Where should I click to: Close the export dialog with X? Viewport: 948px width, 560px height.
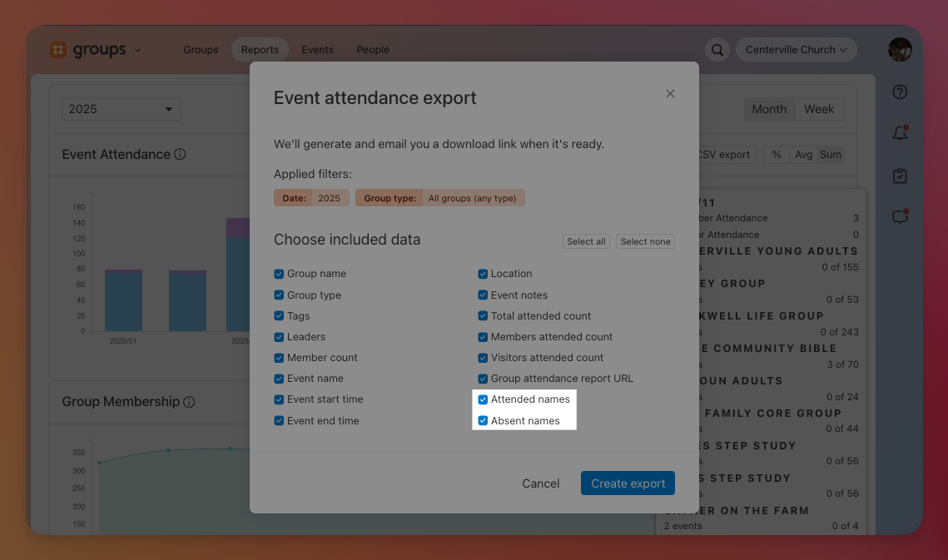670,94
